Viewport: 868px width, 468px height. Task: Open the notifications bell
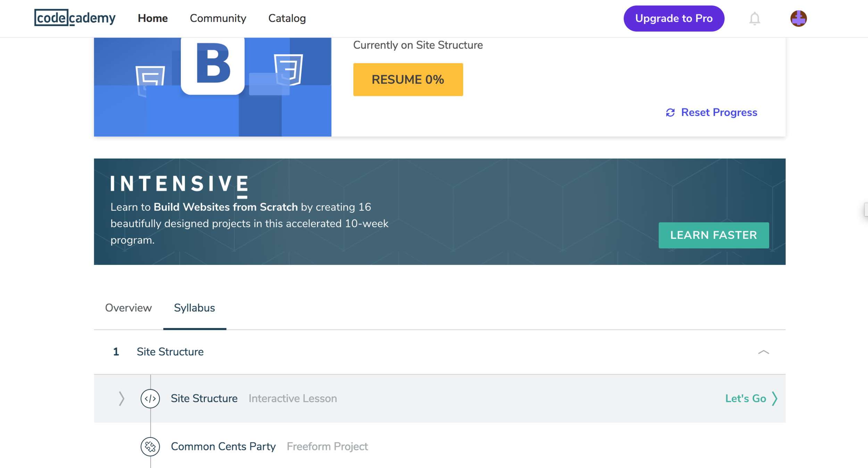[754, 18]
